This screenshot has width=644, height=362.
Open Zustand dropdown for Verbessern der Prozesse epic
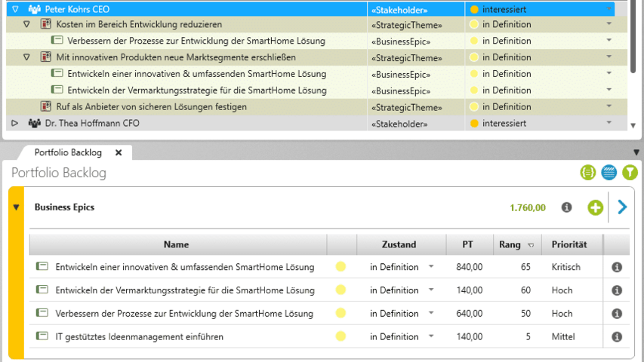coord(431,314)
